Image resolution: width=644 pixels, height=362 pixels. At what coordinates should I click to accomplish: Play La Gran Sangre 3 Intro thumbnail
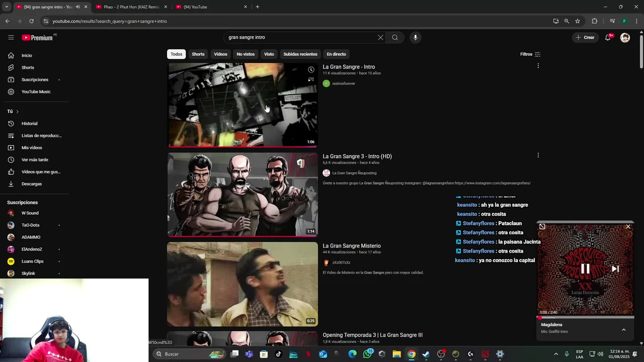point(243,195)
